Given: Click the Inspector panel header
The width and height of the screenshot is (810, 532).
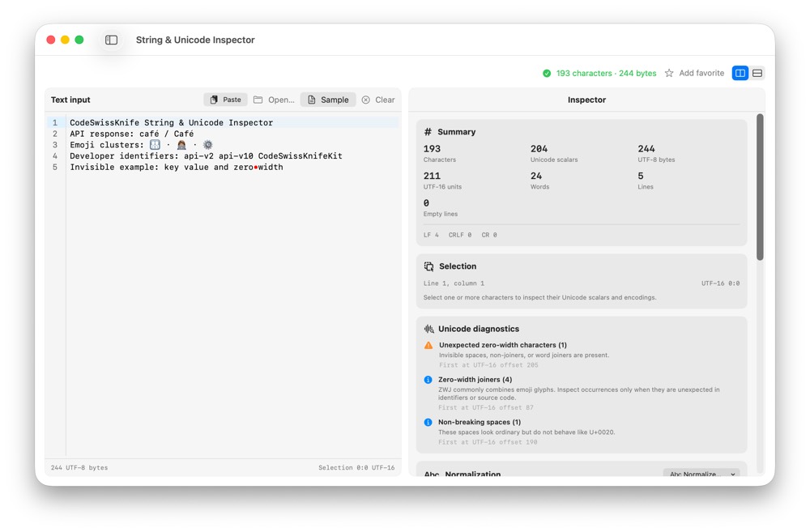Looking at the screenshot, I should click(x=586, y=100).
